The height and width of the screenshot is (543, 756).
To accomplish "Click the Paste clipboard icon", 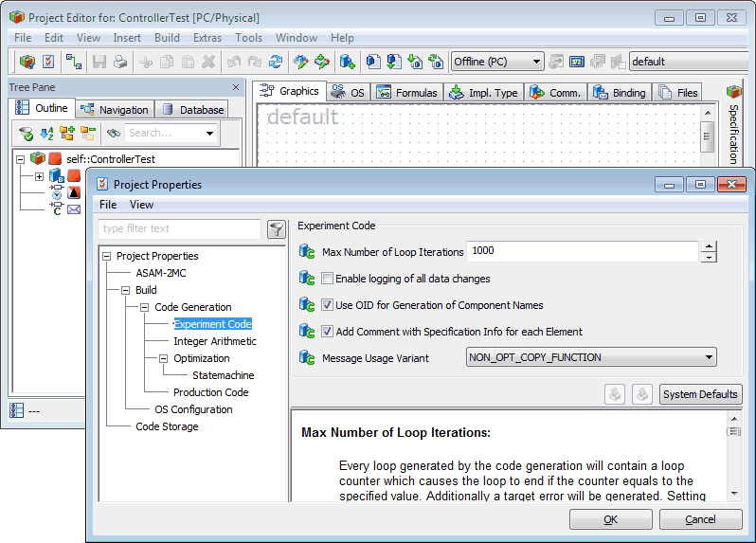I will click(188, 62).
